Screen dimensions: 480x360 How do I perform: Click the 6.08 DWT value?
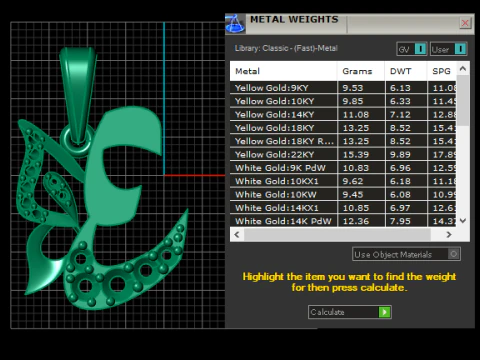click(400, 195)
